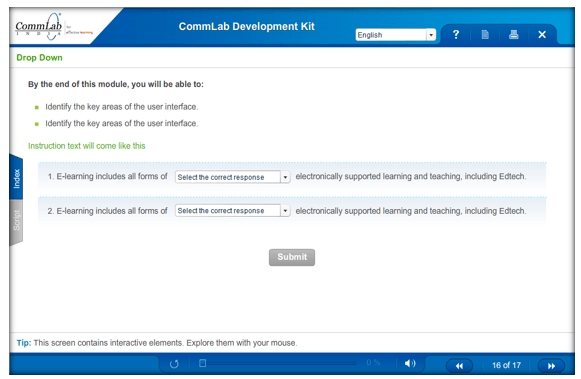The width and height of the screenshot is (581, 379).
Task: Click the progress bar seek handle
Action: pyautogui.click(x=202, y=363)
